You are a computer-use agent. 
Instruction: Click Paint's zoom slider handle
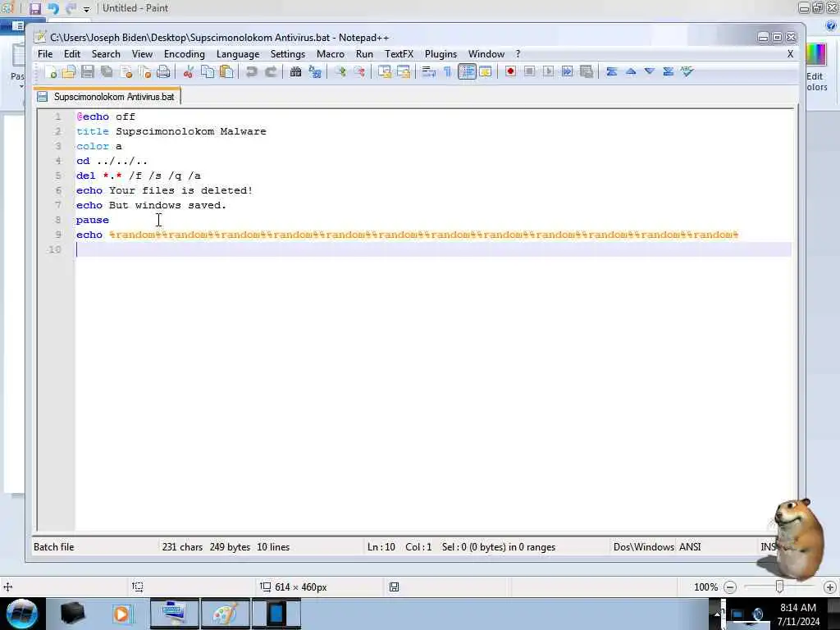[780, 587]
